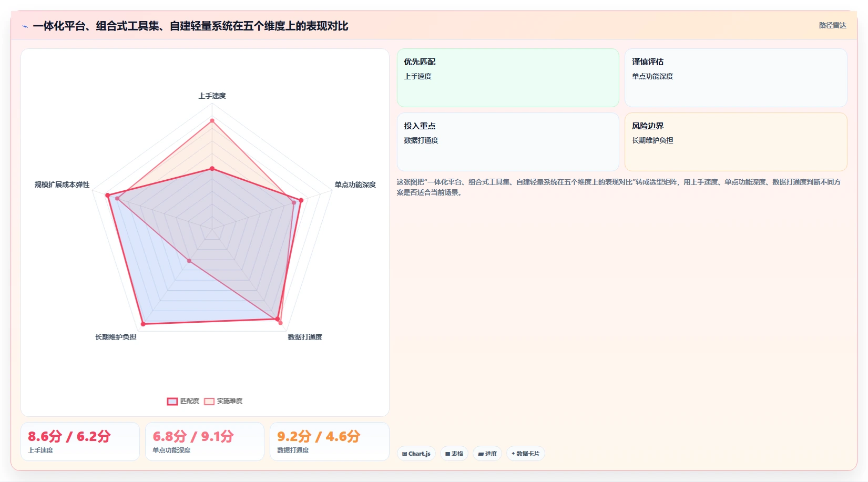868x482 pixels.
Task: Click the lightning icon before the page title
Action: click(x=25, y=26)
